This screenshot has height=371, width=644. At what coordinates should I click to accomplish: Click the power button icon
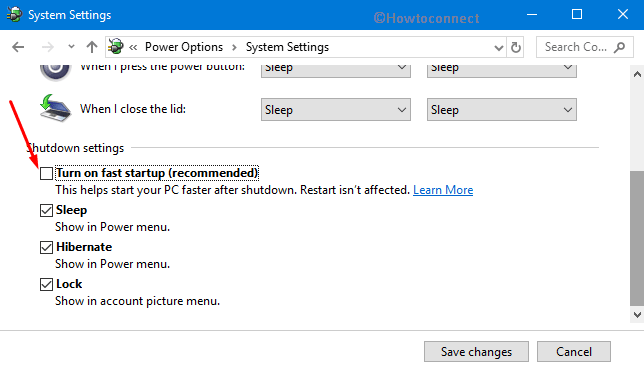pos(55,72)
